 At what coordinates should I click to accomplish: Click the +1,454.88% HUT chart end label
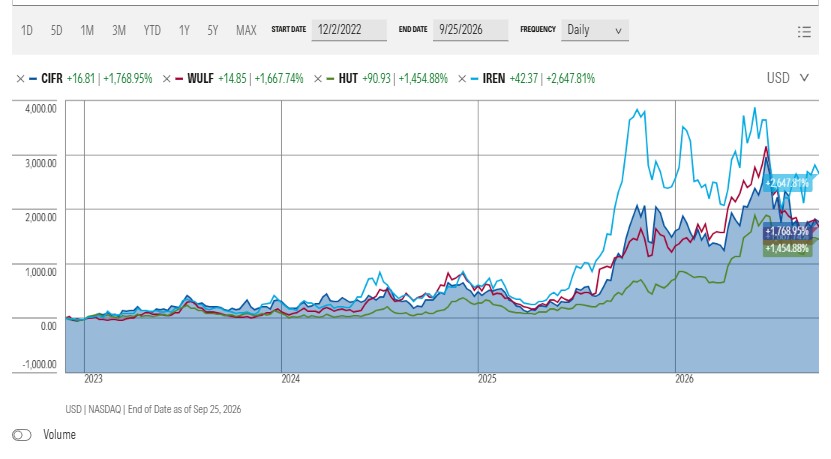pos(787,249)
